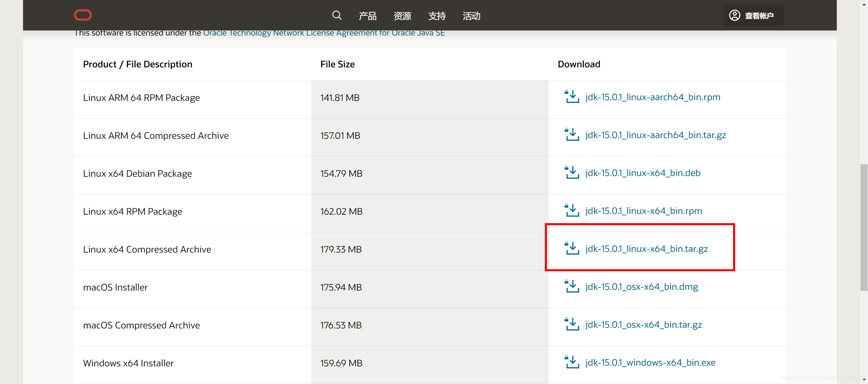Viewport: 868px width, 384px height.
Task: Click the scrollbar down arrow
Action: click(864, 380)
